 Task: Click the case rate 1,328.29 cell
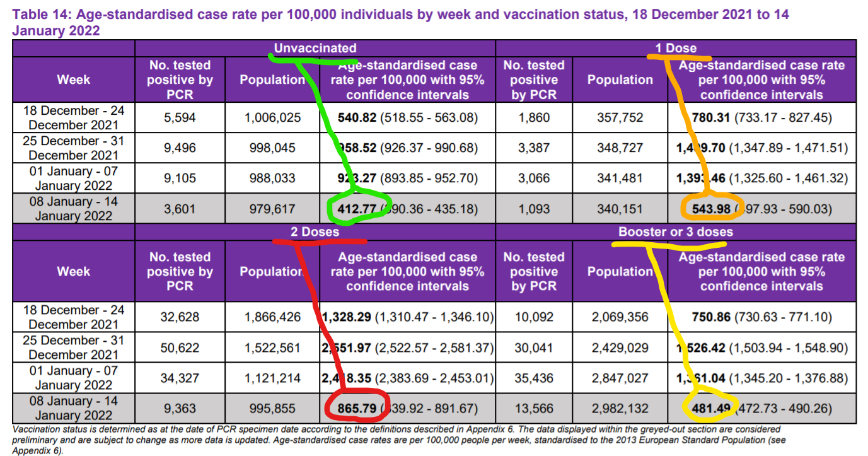click(408, 317)
